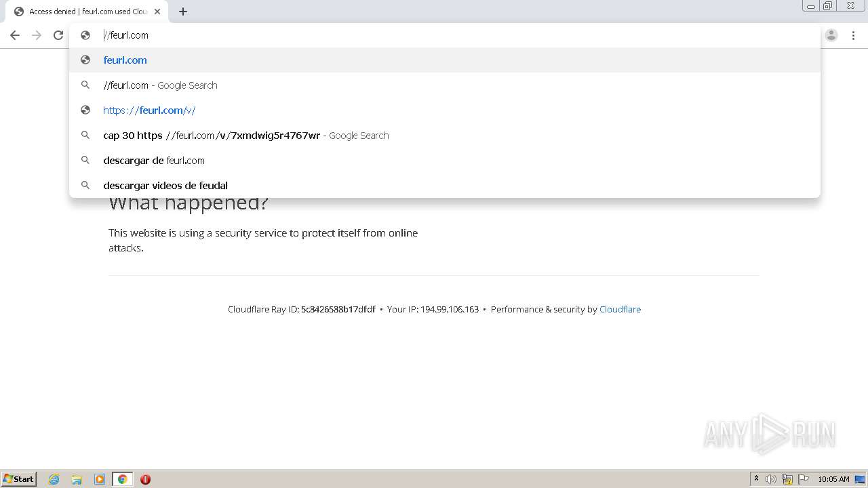Viewport: 868px width, 488px height.
Task: Restore down the Chrome window
Action: coord(828,6)
